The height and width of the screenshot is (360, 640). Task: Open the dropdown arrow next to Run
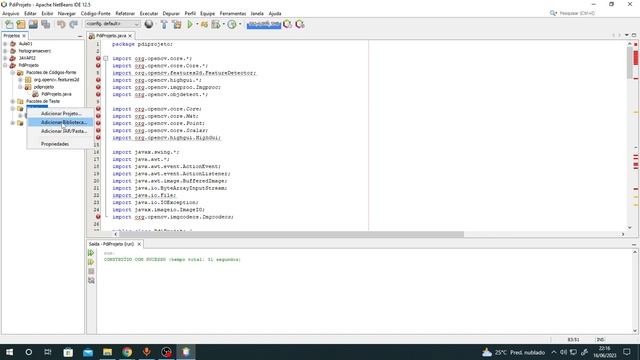pos(197,24)
